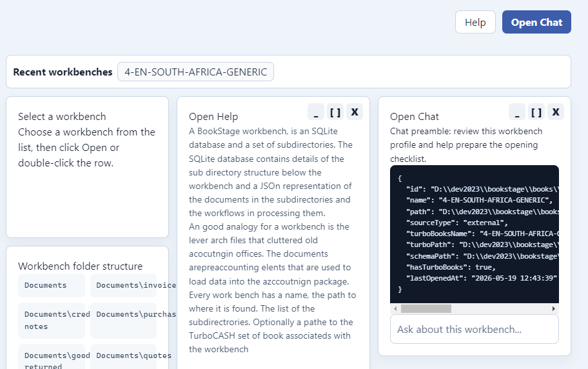Screen dimensions: 588x369
Task: Click the code block's right scroll arrow
Action: click(553, 308)
